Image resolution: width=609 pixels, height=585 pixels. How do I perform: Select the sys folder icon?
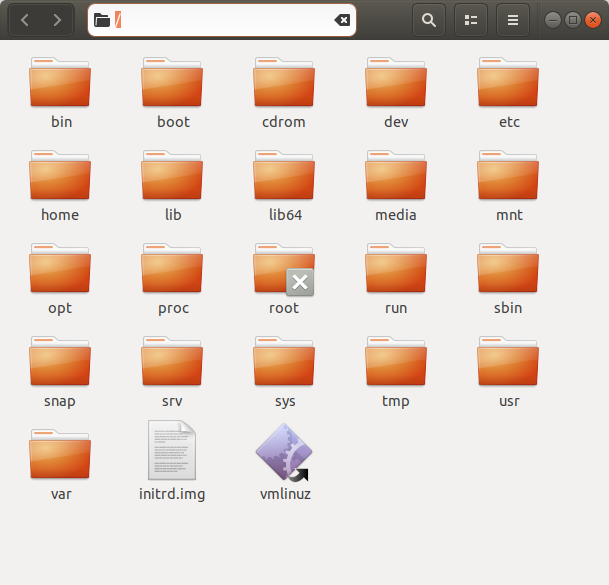[x=284, y=361]
